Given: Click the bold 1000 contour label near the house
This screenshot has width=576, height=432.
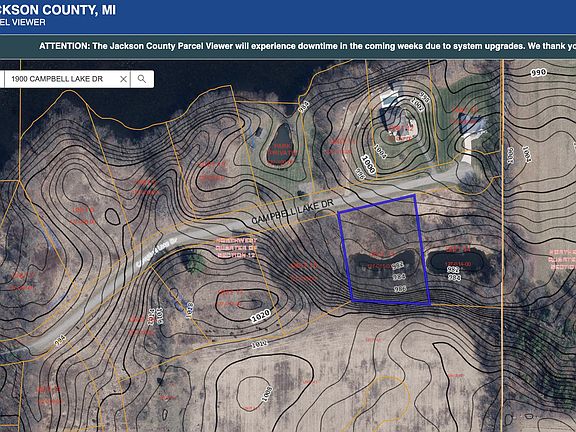Looking at the screenshot, I should (x=368, y=164).
